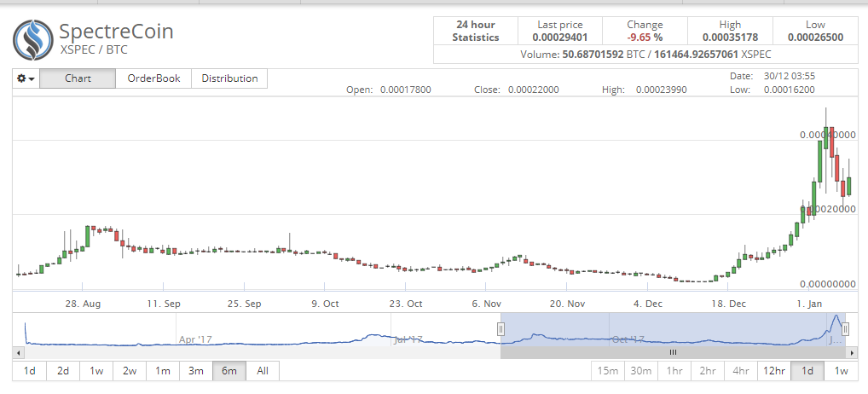Click the Change value -9.65 %

click(645, 38)
